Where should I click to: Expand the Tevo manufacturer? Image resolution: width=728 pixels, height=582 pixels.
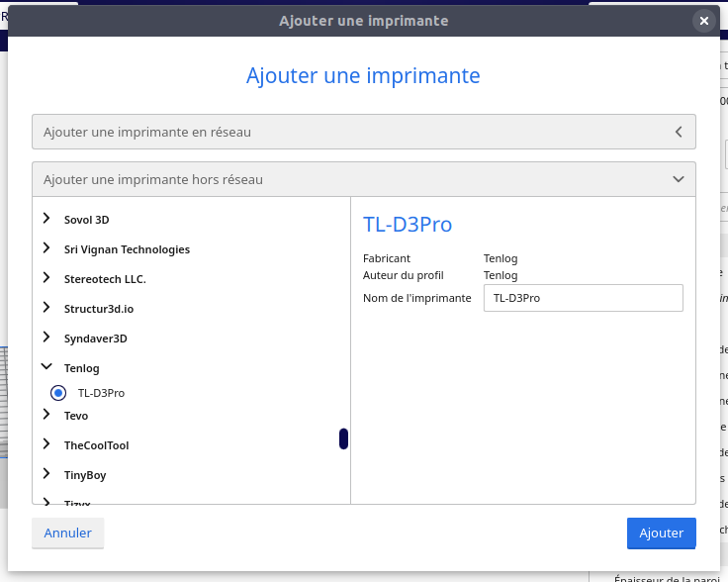point(46,415)
